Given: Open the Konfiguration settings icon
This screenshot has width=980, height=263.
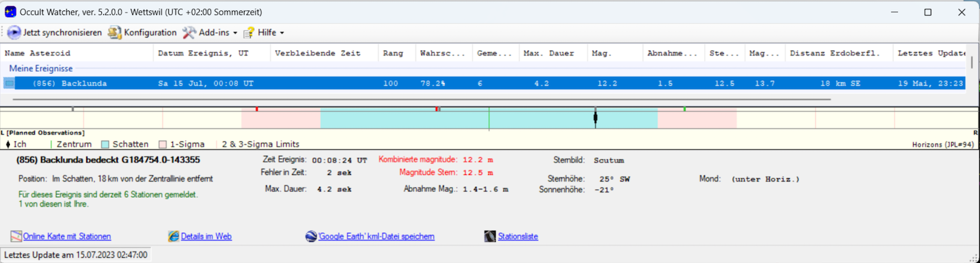Looking at the screenshot, I should point(115,32).
